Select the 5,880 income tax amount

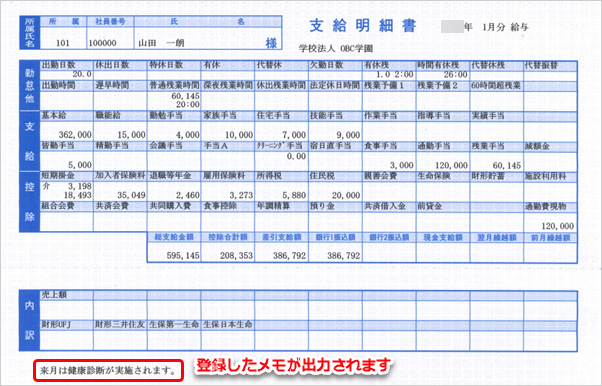point(294,195)
